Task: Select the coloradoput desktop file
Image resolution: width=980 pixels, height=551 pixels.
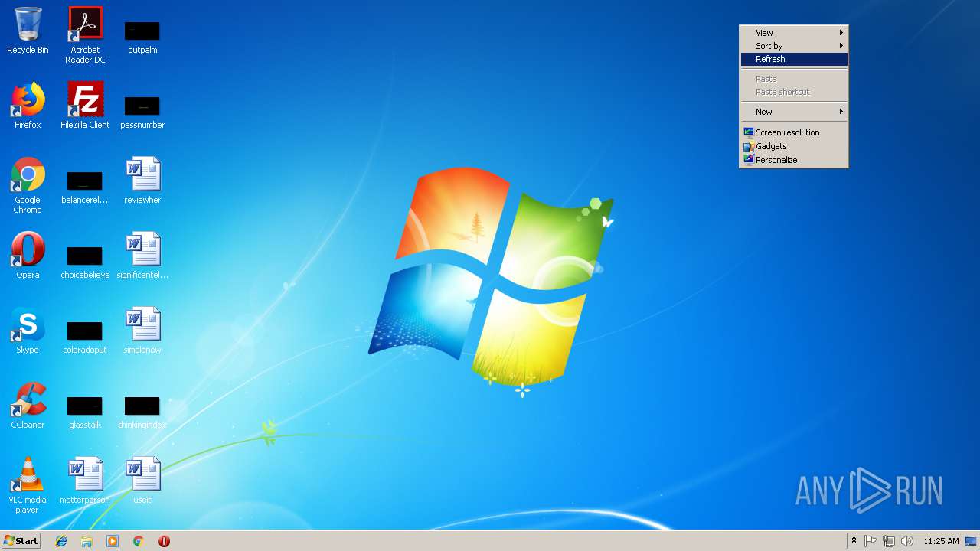Action: coord(85,336)
